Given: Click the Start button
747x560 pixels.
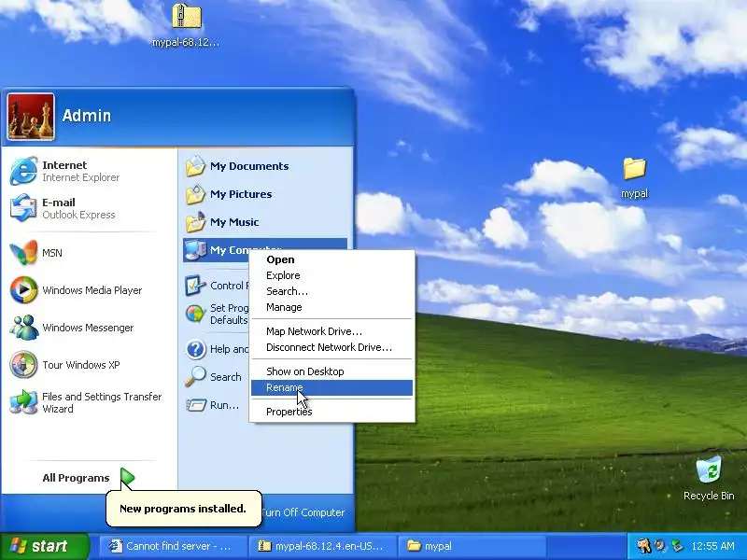Looking at the screenshot, I should point(45,546).
